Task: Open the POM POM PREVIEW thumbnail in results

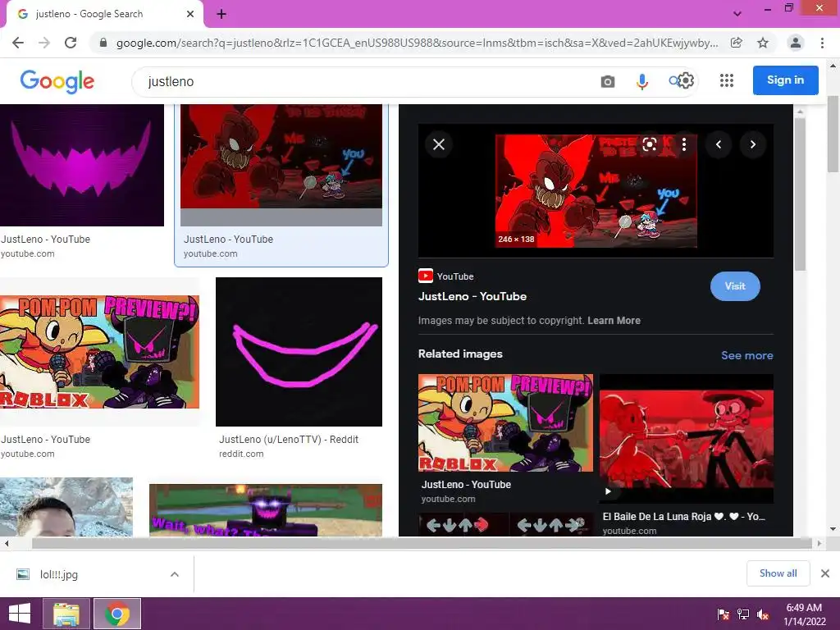Action: [x=99, y=351]
